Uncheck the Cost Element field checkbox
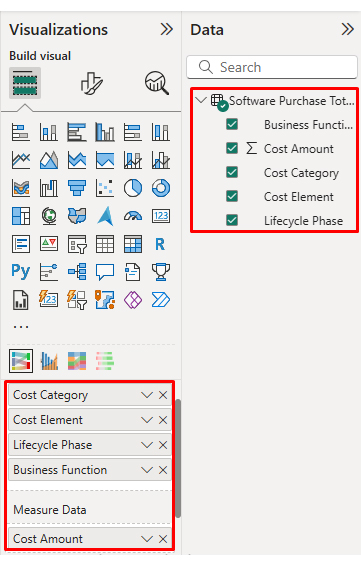This screenshot has width=361, height=577. [232, 196]
